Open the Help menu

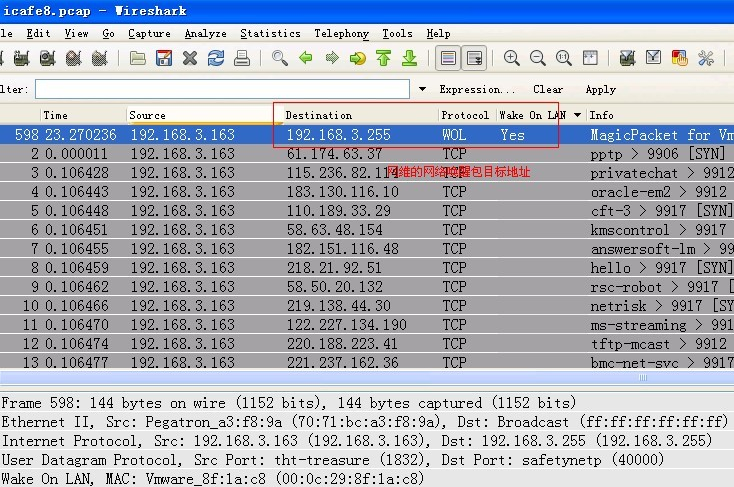click(x=439, y=34)
